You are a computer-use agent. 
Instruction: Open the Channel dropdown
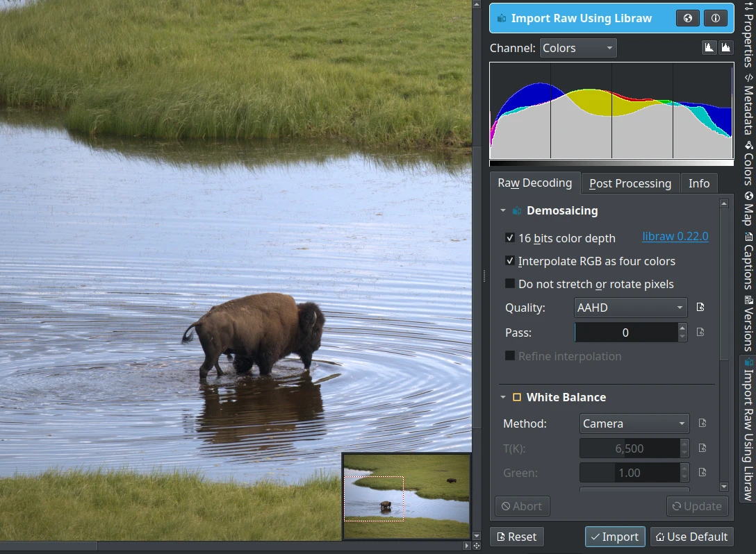pos(578,48)
